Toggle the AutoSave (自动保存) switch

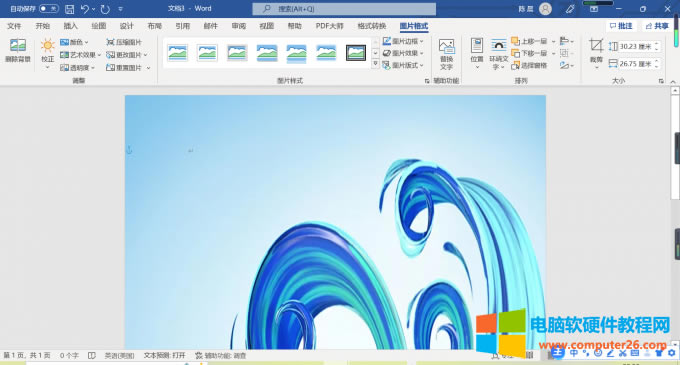coord(49,8)
